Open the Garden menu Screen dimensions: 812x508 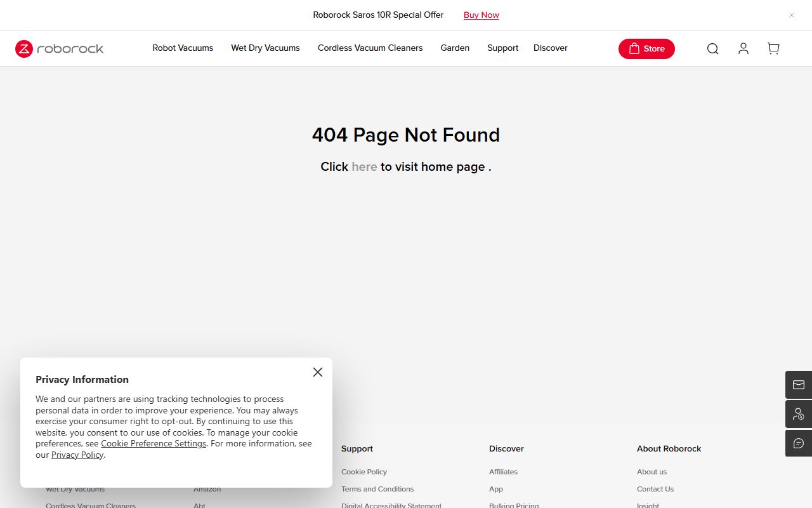(x=455, y=48)
